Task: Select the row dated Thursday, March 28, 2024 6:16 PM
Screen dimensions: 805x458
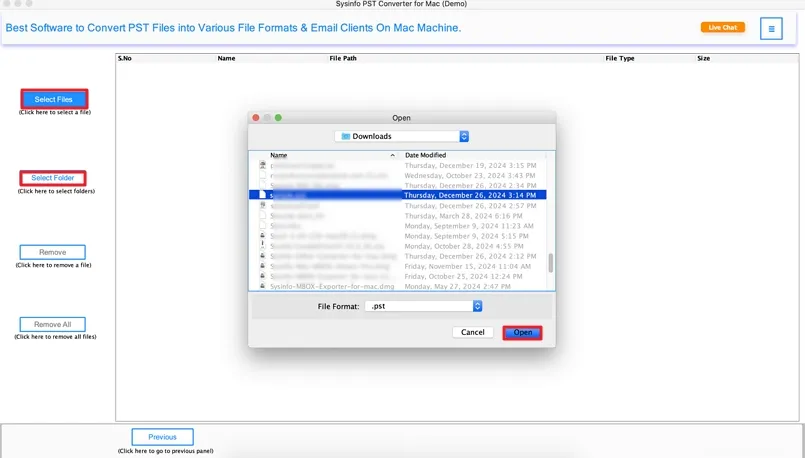Action: click(397, 216)
